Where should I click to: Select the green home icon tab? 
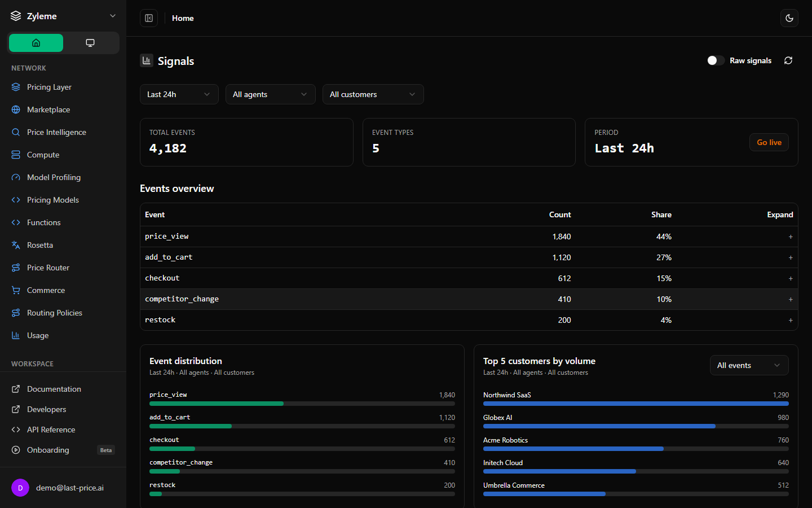click(36, 43)
